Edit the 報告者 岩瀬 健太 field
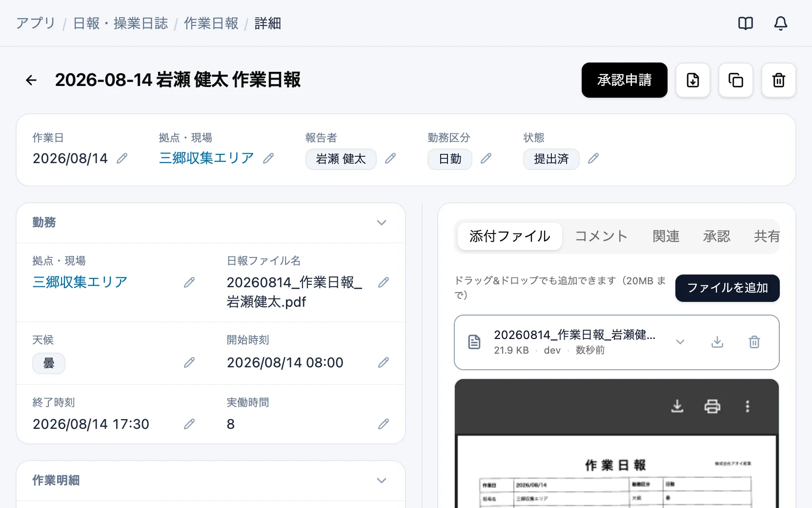Image resolution: width=812 pixels, height=508 pixels. [390, 158]
